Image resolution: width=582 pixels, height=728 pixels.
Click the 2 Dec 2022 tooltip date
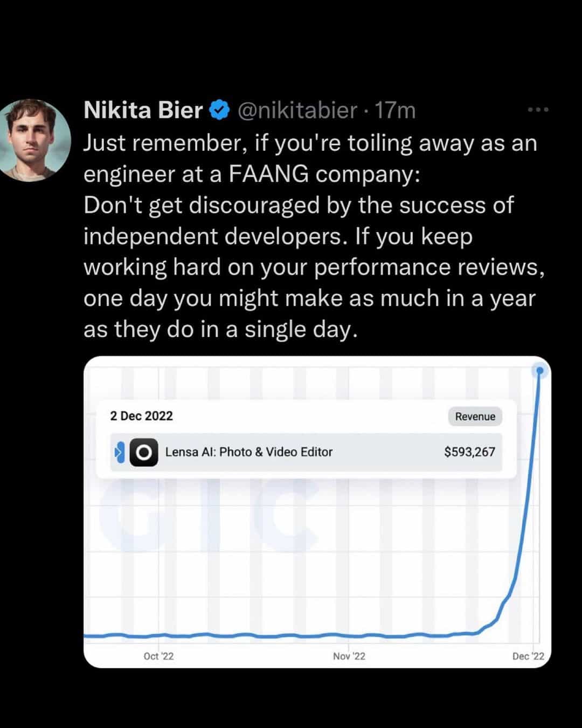pyautogui.click(x=141, y=416)
